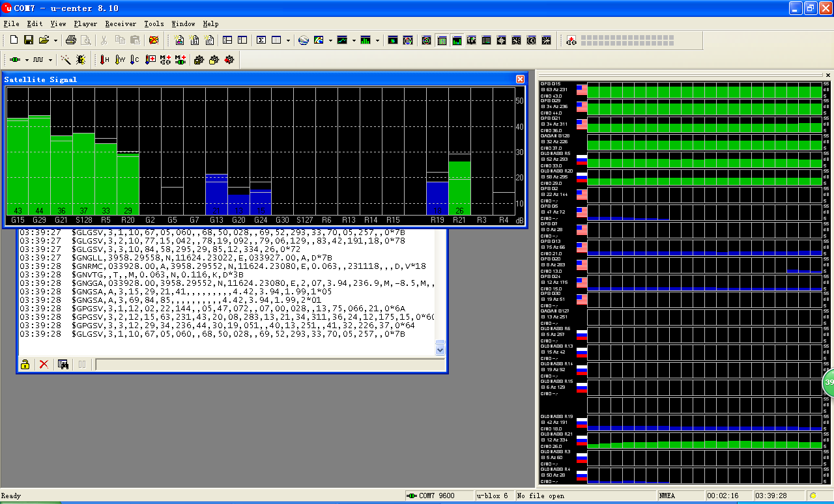The height and width of the screenshot is (504, 834).
Task: Click the Open folder icon
Action: click(x=44, y=40)
